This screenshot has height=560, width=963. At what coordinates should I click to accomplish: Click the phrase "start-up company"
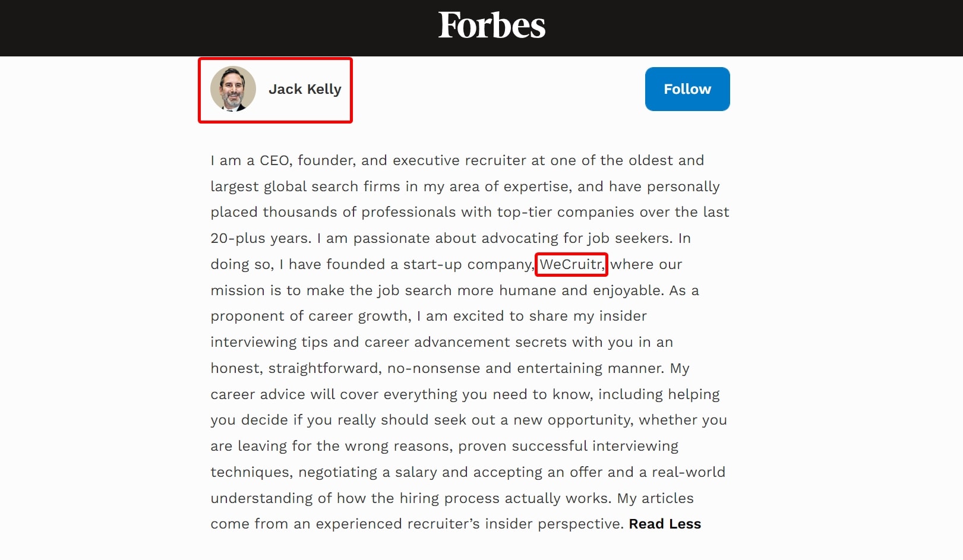pyautogui.click(x=468, y=264)
